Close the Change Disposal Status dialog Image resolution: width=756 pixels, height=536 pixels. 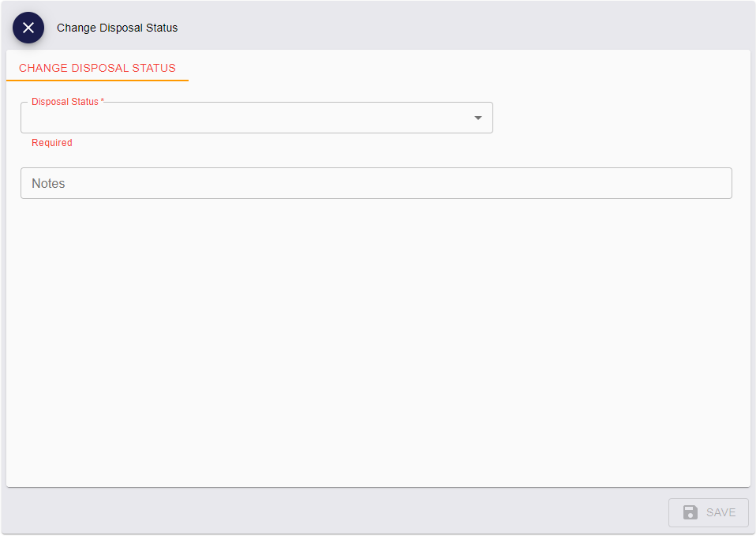[28, 28]
